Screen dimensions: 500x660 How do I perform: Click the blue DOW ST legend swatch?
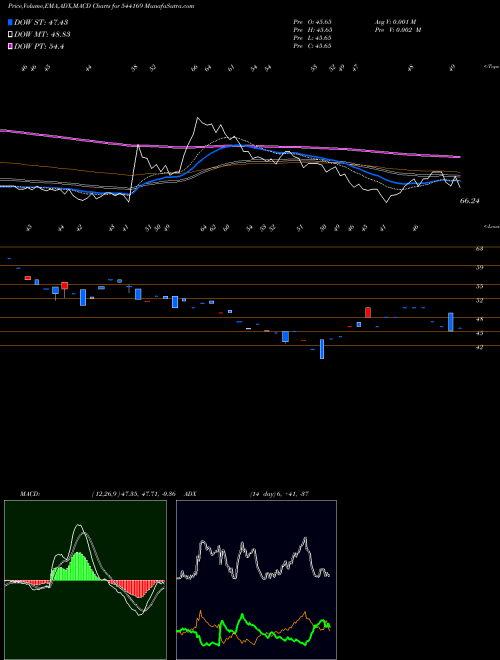coord(10,22)
